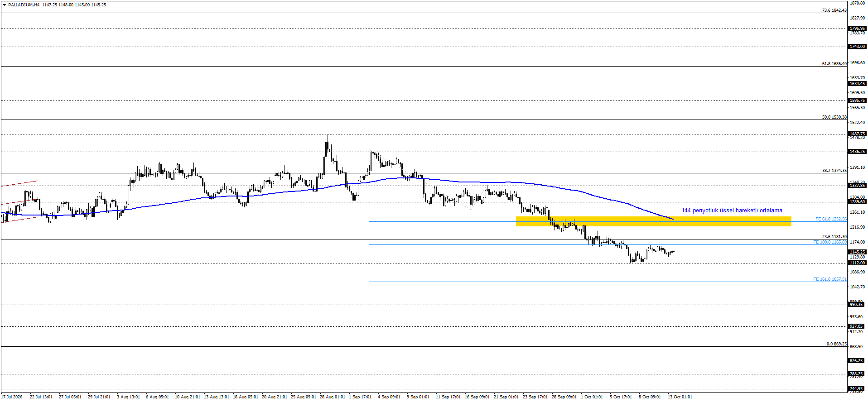Select the 1634.45 price level tag
The width and height of the screenshot is (868, 402).
(857, 84)
